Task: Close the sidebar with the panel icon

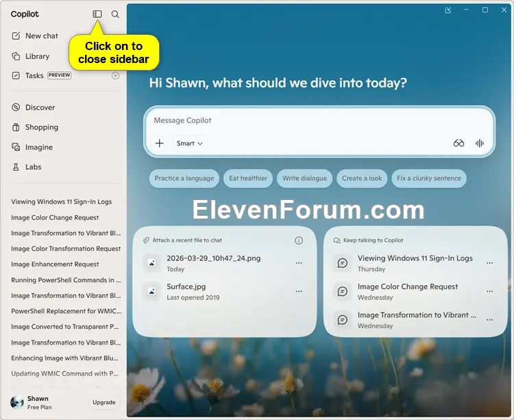Action: pyautogui.click(x=97, y=14)
